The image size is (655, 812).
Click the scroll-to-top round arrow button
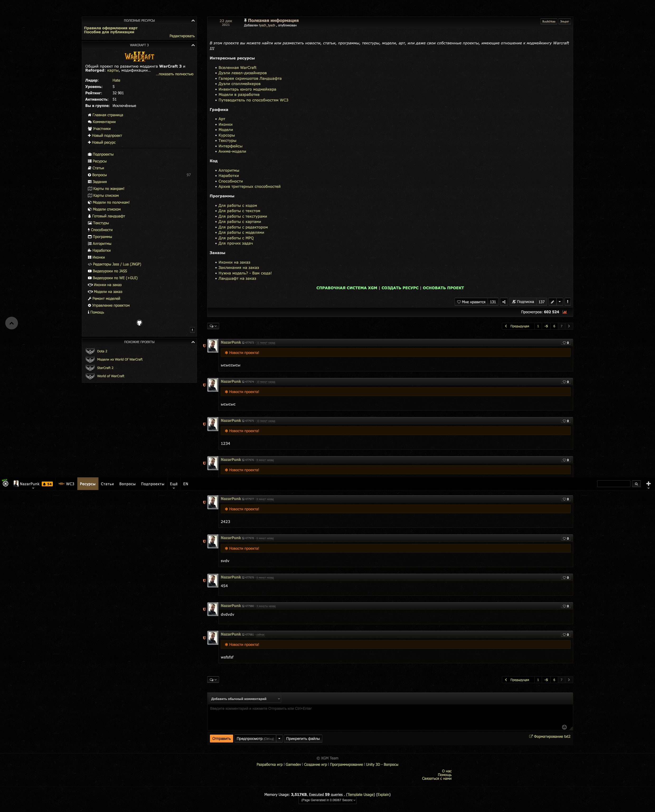[x=11, y=323]
